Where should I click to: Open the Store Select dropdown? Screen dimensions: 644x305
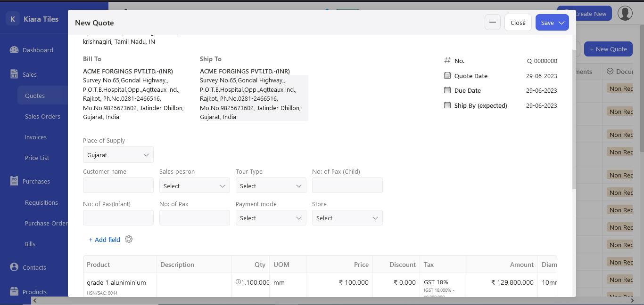tap(347, 218)
